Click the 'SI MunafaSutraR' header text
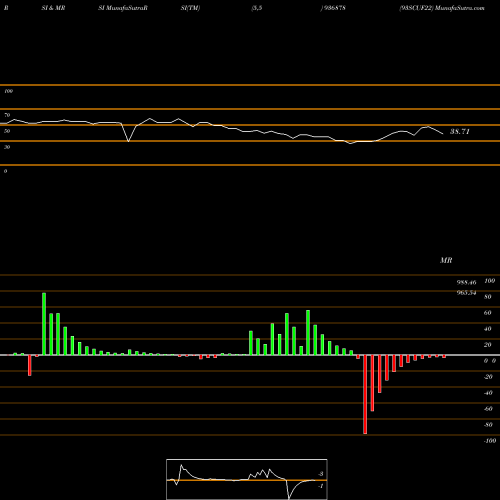This screenshot has height=500, width=500. coord(123,8)
